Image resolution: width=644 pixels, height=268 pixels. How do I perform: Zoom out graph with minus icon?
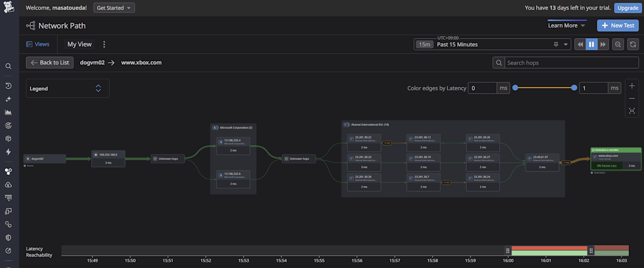632,99
